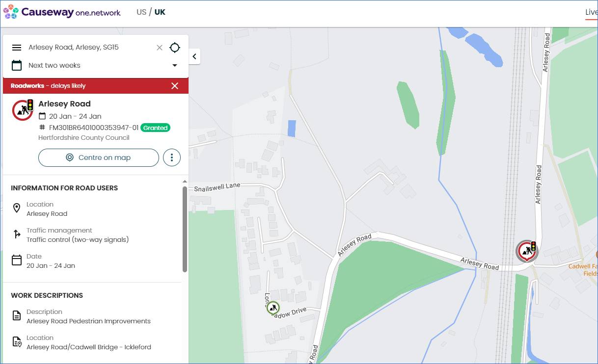This screenshot has width=598, height=364.
Task: Select the green roadworks marker near Meadow Drive
Action: click(x=273, y=308)
